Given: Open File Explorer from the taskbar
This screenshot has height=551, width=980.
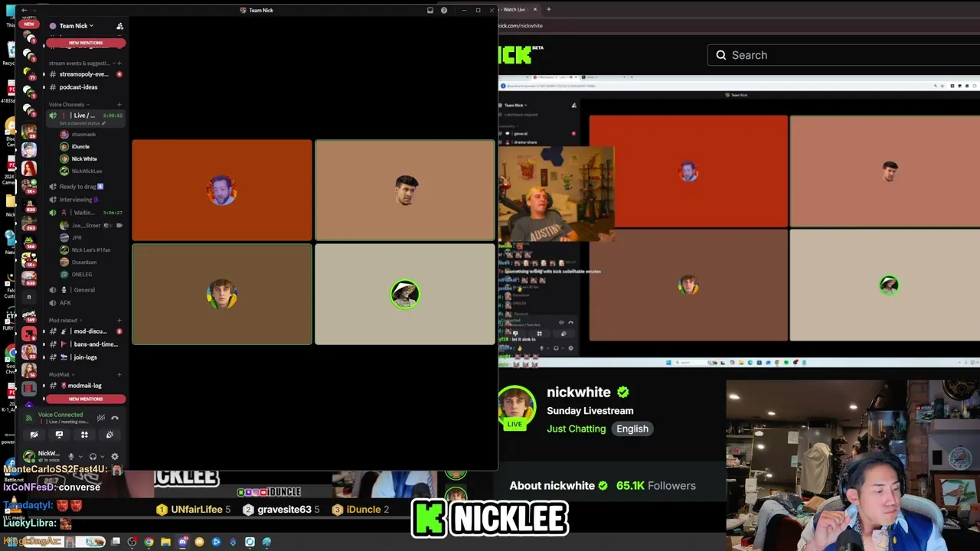Looking at the screenshot, I should click(165, 542).
